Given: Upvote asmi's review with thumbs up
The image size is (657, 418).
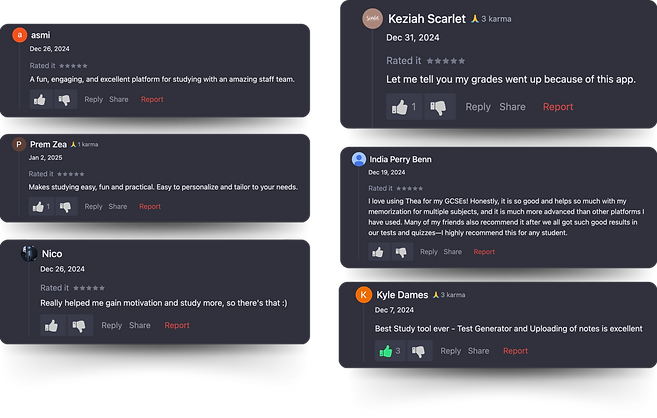Looking at the screenshot, I should click(x=40, y=99).
